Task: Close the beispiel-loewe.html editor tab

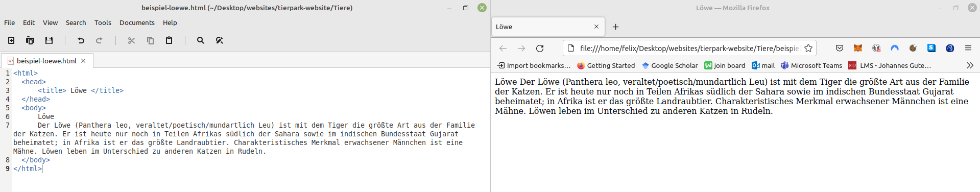Action: (x=83, y=61)
